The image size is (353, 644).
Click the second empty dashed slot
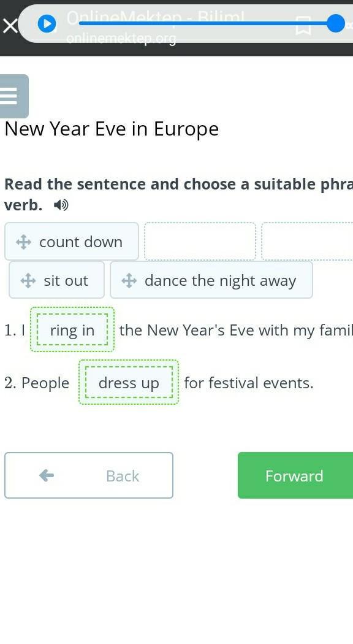click(x=307, y=242)
